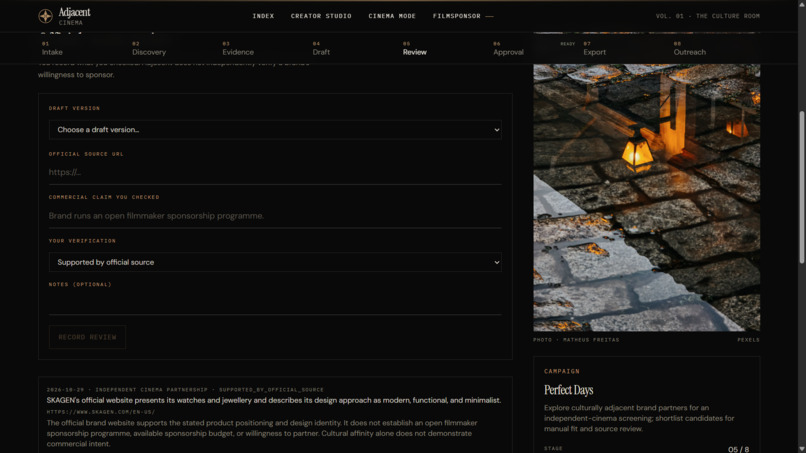Click into the Notes (optional) field
806x453 pixels.
point(275,303)
